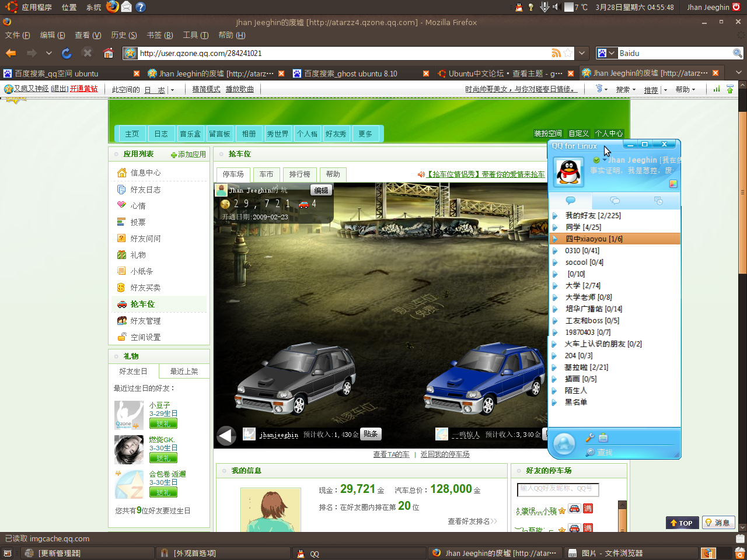
Task: Click 查看好友排名 link
Action: pyautogui.click(x=472, y=521)
